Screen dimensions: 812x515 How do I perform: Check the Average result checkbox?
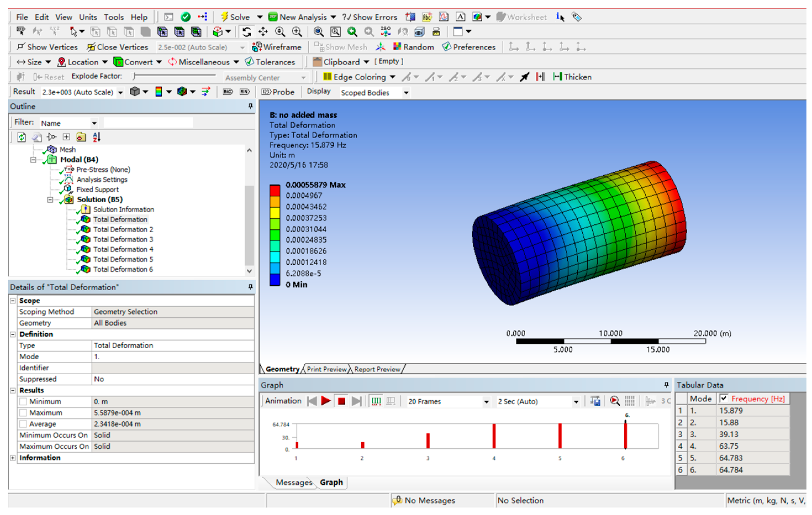[x=23, y=424]
